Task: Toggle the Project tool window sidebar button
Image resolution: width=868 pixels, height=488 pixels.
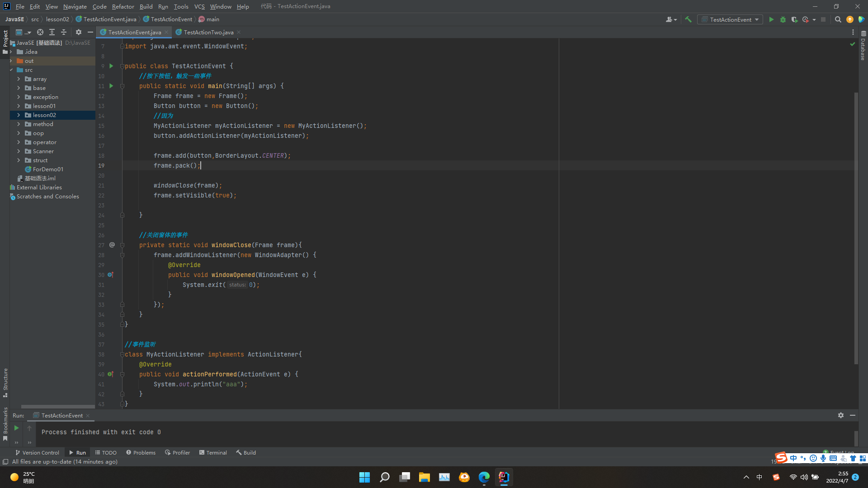Action: [5, 40]
